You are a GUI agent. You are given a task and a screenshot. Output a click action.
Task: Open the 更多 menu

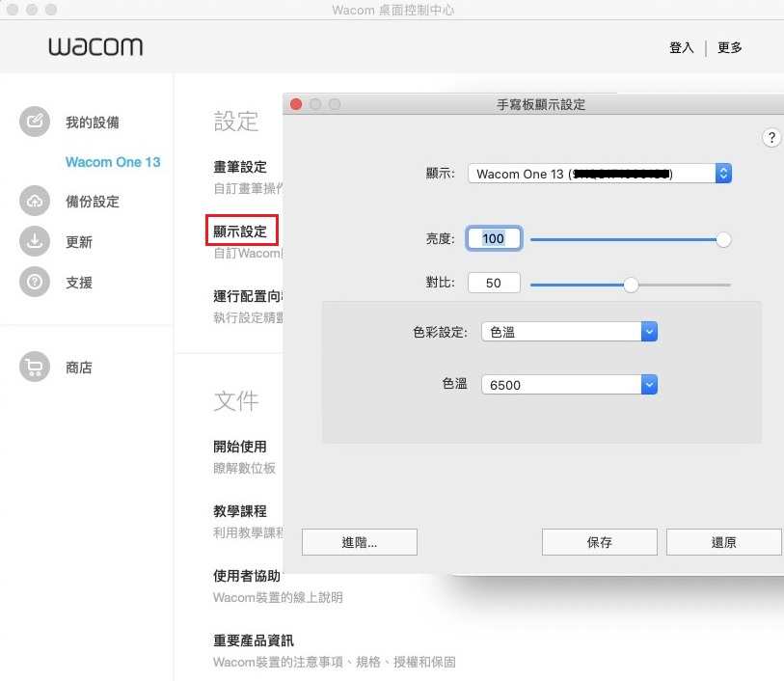[729, 47]
